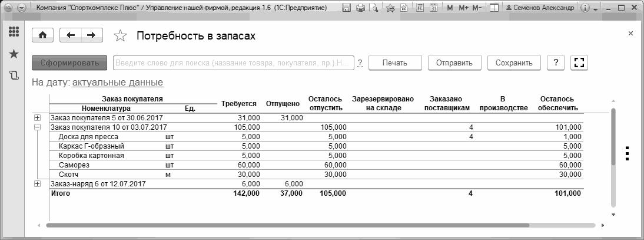Open the sections grid menu icon
Image resolution: width=644 pixels, height=240 pixels.
pos(14,32)
